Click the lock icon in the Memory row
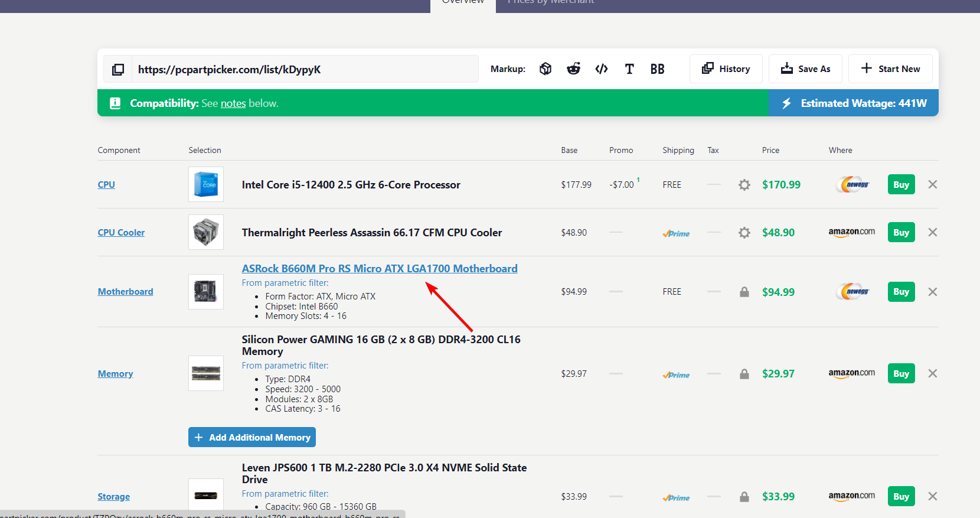980x518 pixels. (744, 374)
